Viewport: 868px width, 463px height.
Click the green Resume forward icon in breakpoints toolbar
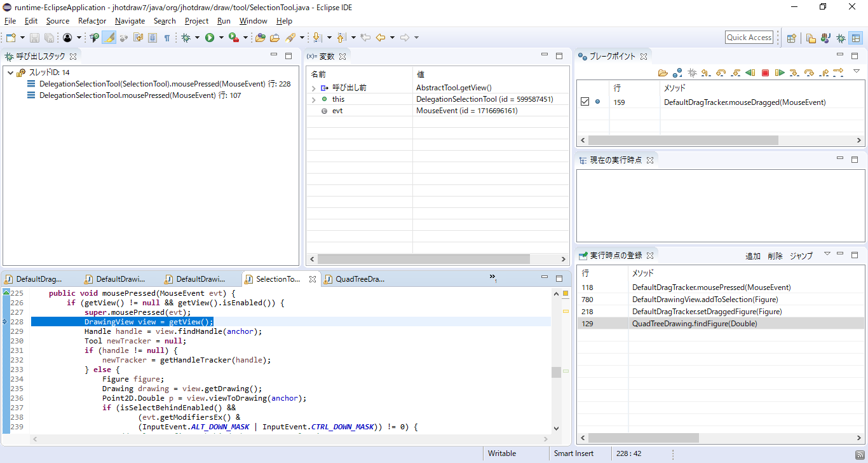coord(780,73)
